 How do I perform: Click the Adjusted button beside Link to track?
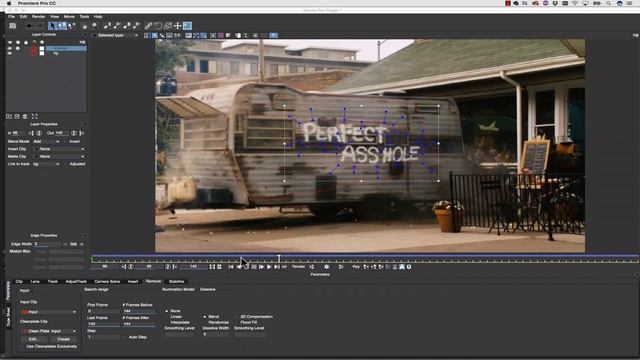(x=77, y=164)
